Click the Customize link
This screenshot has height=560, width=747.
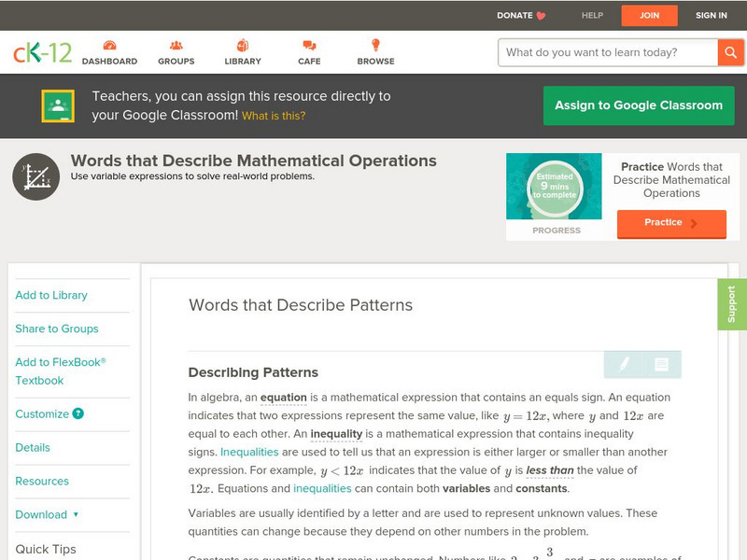tap(42, 413)
